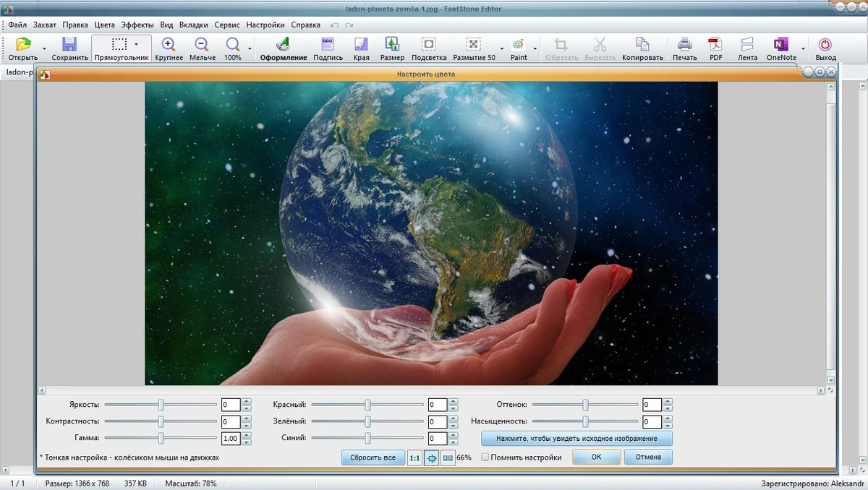
Task: Click the Сбросить все button
Action: click(x=373, y=457)
